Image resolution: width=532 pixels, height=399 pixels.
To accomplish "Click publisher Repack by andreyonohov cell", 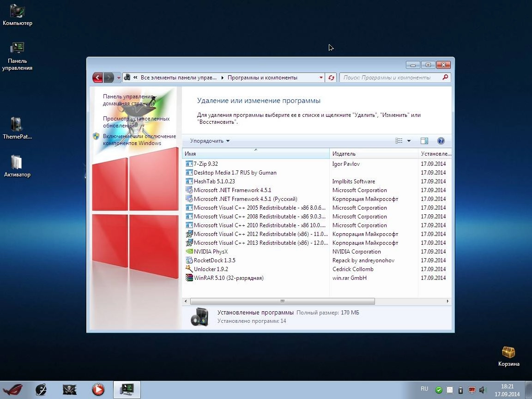I will (x=363, y=260).
